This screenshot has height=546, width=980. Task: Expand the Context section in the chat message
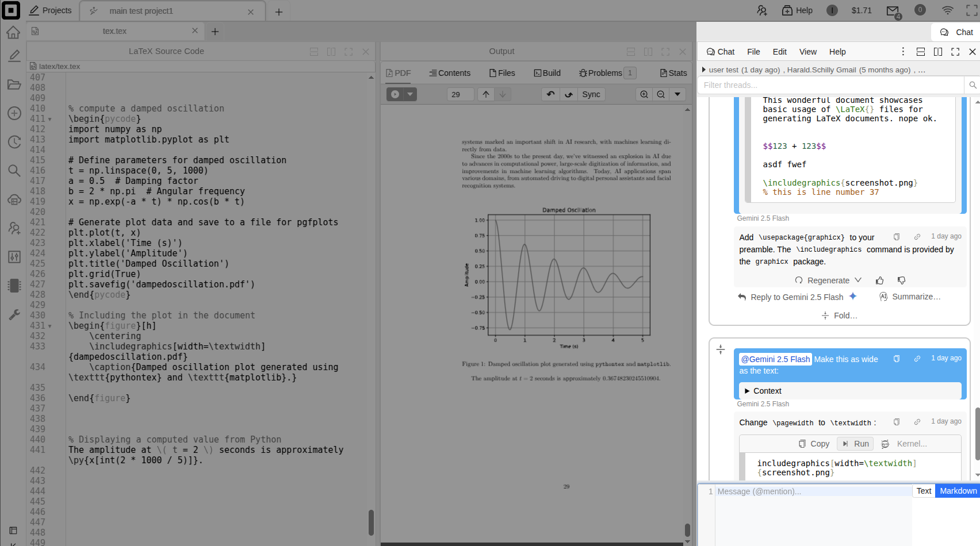(x=748, y=390)
